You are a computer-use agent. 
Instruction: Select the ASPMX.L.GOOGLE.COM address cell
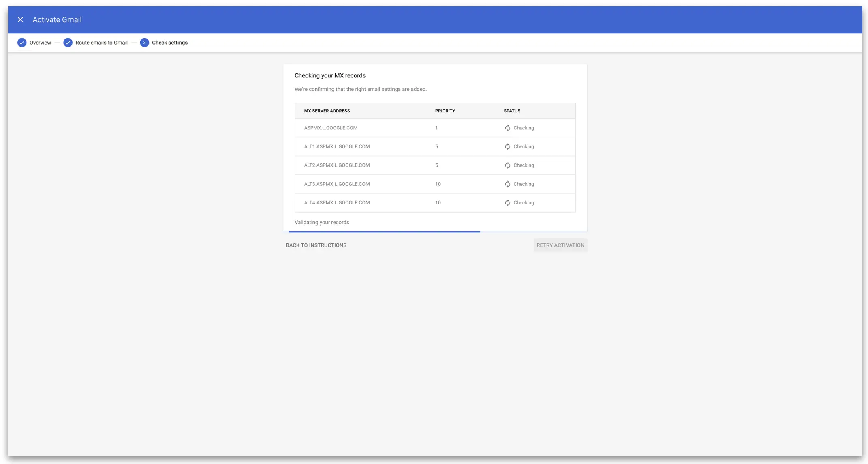(331, 128)
